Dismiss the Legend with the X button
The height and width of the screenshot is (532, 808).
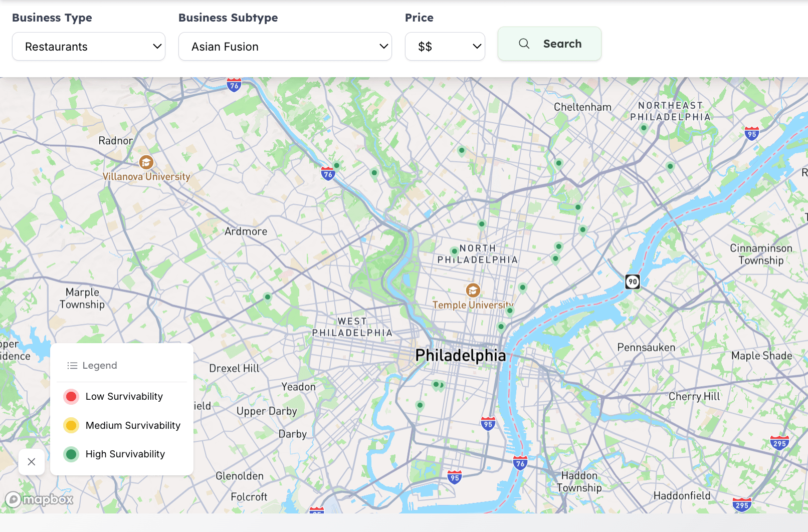[x=32, y=461]
